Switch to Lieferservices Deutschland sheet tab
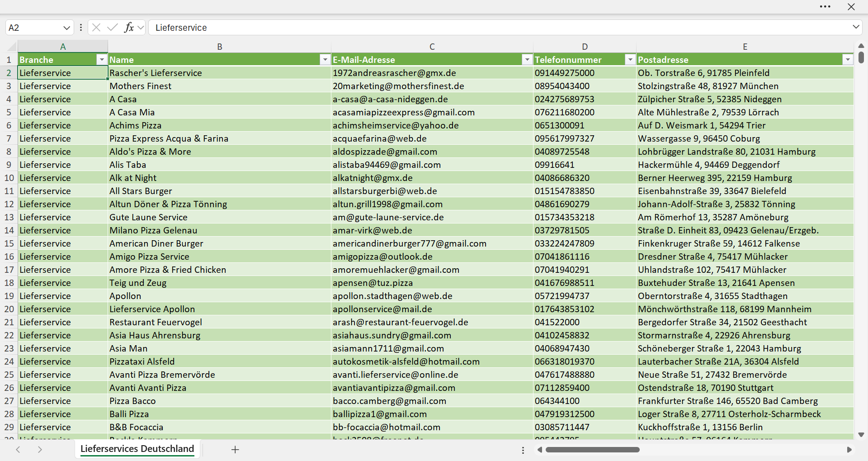 coord(137,449)
